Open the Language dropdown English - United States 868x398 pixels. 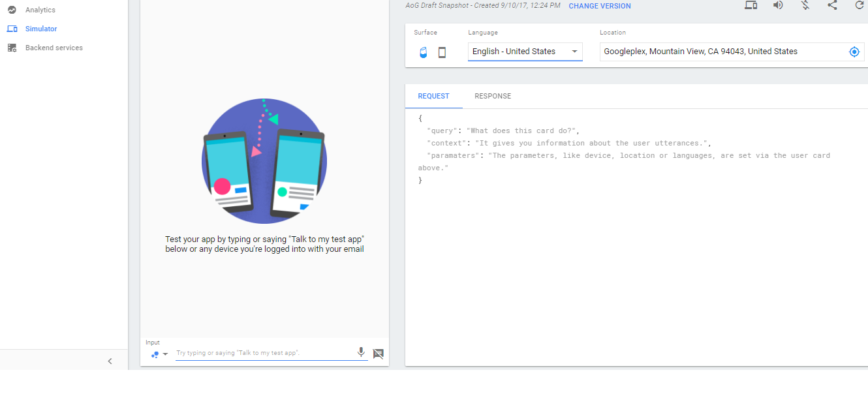(x=525, y=52)
